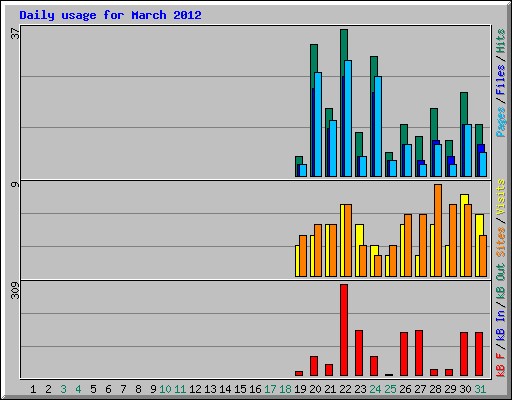Screen dimensions: 512x400
Task: Click the cyan Pages bar for day 20
Action: coord(318,124)
